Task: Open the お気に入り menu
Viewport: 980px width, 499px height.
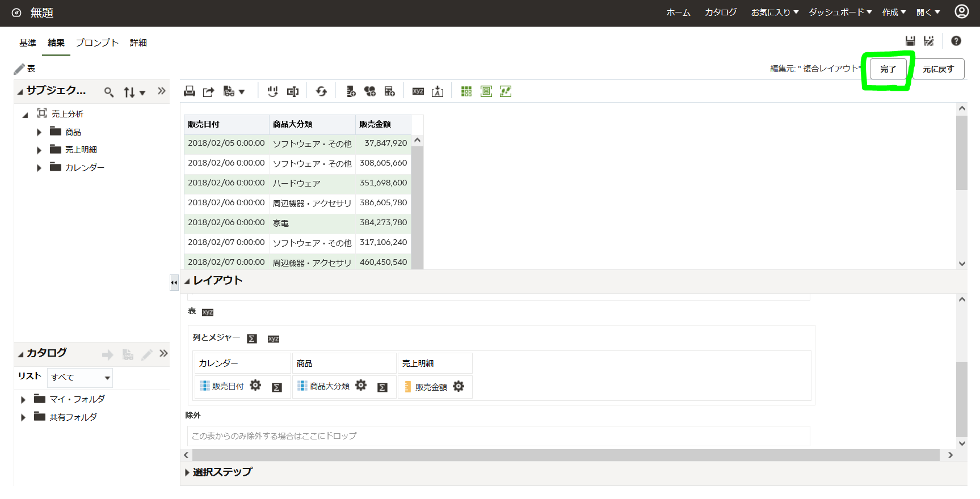Action: [x=775, y=12]
